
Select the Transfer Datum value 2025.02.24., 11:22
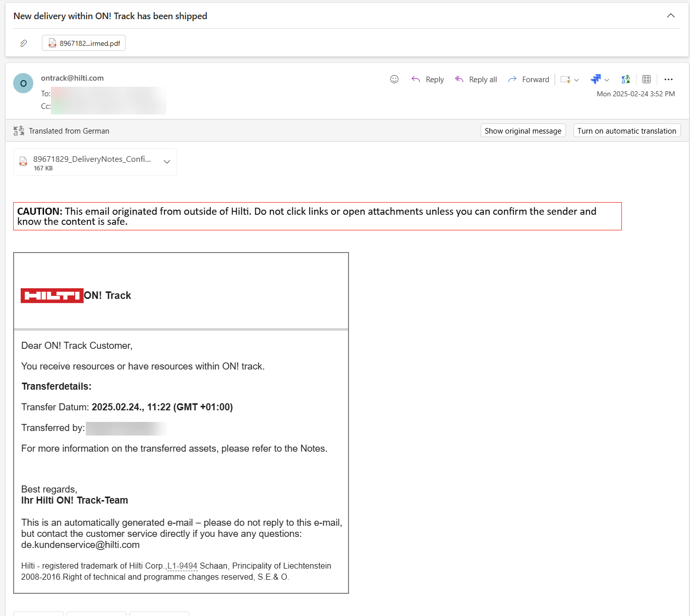coord(162,407)
